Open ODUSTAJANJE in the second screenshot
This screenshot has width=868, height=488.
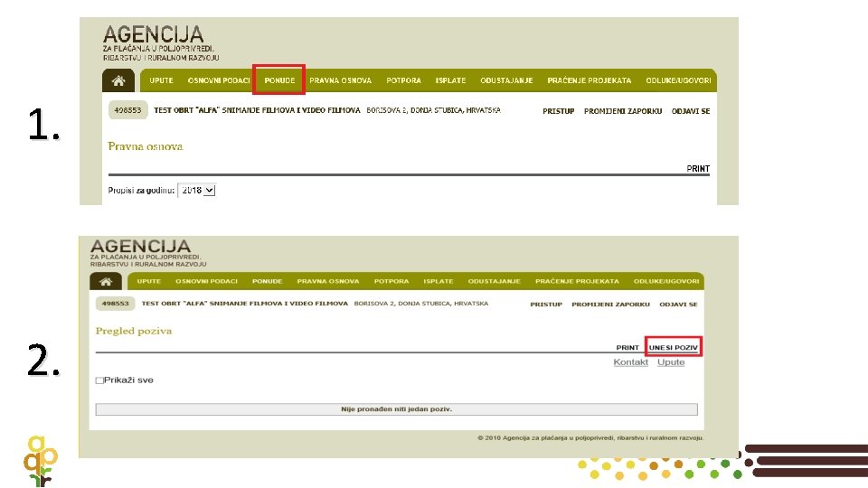tap(495, 282)
